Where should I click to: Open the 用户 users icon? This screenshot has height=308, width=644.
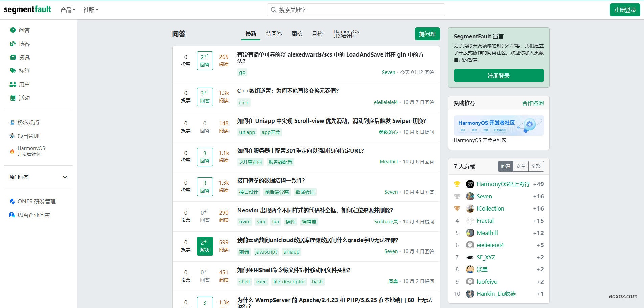click(x=13, y=84)
